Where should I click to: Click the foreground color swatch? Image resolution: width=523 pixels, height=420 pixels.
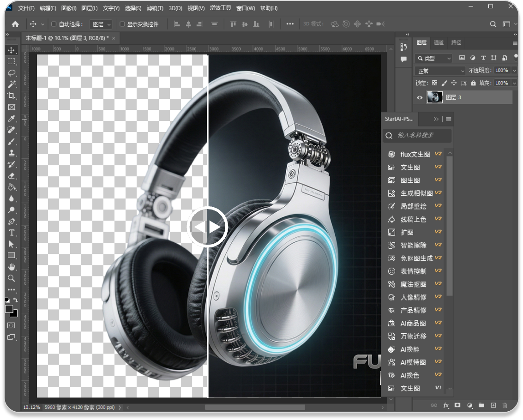click(x=9, y=309)
